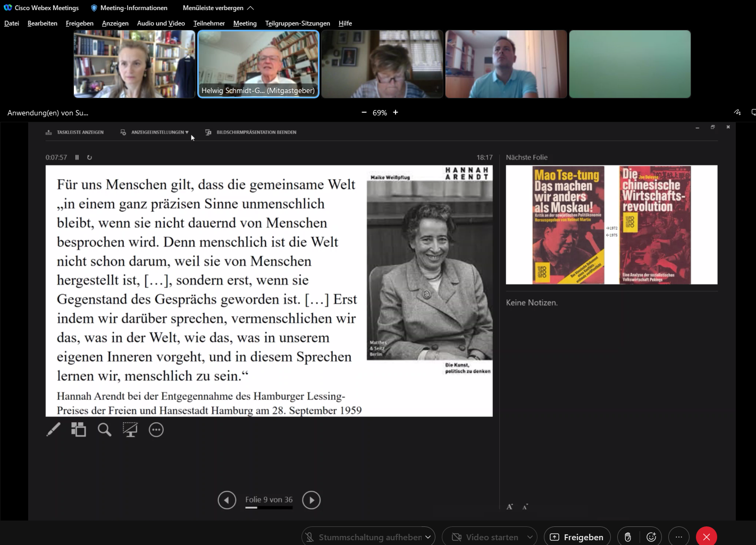Click Keine Notizen notes area

tap(532, 303)
